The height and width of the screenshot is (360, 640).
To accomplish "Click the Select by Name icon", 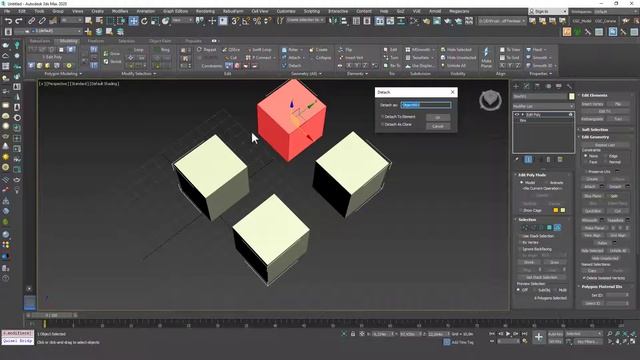I will tap(99, 21).
